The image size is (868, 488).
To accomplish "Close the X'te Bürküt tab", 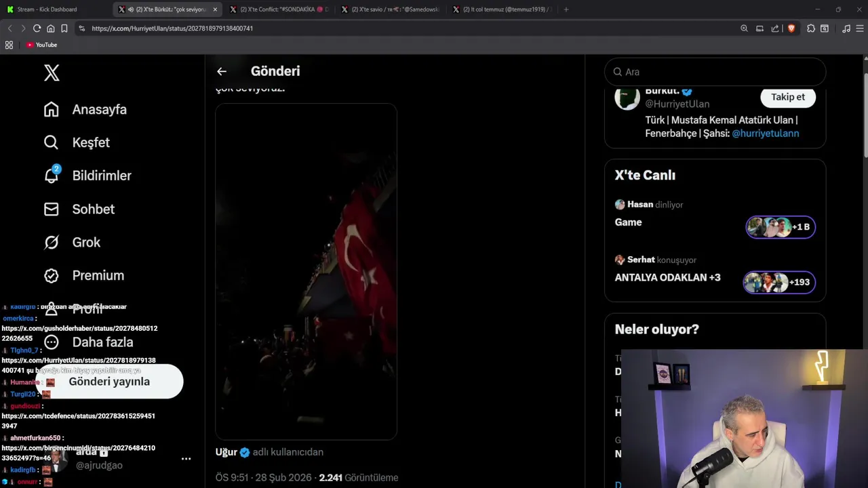I will [215, 9].
